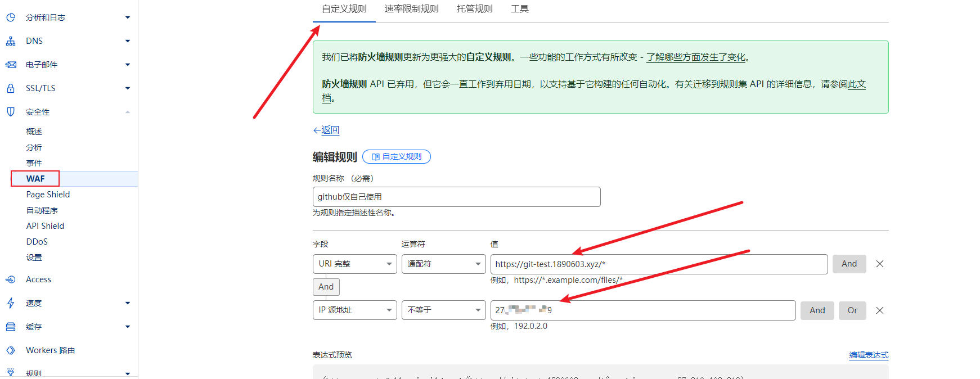Click the rule name input field
Image resolution: width=980 pixels, height=379 pixels.
(456, 197)
